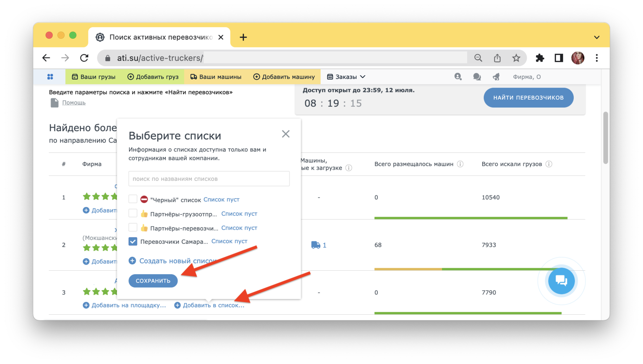The image size is (643, 364).
Task: Click Список пуст next to Партнёры-грузоотпр...
Action: point(239,213)
